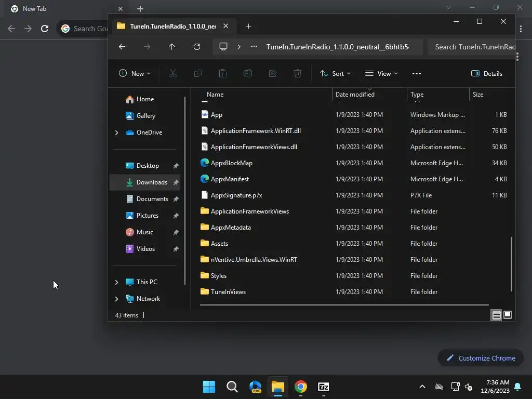Click File Explorer taskbar icon

pos(278,387)
